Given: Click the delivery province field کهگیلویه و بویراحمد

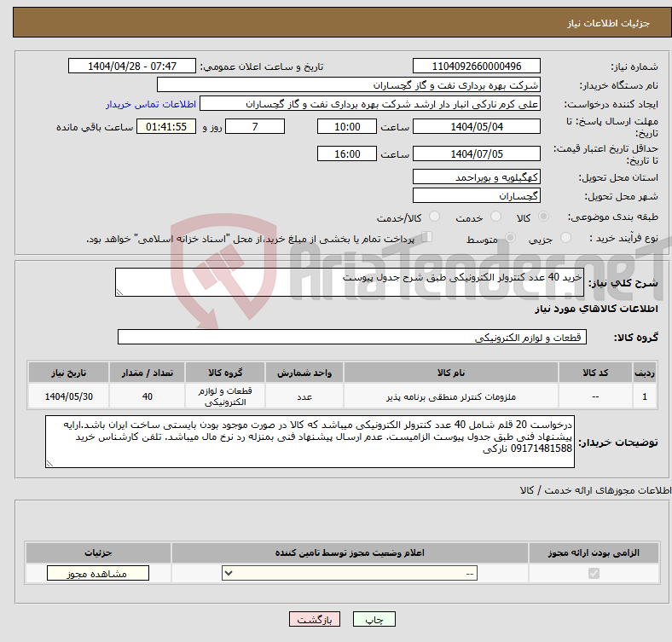Looking at the screenshot, I should [x=476, y=176].
